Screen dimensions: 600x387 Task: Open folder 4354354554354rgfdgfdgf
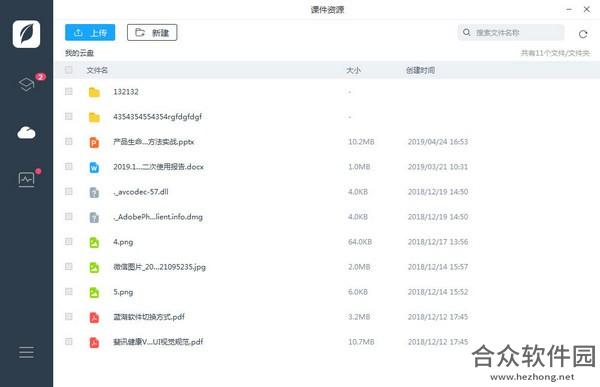coord(157,117)
